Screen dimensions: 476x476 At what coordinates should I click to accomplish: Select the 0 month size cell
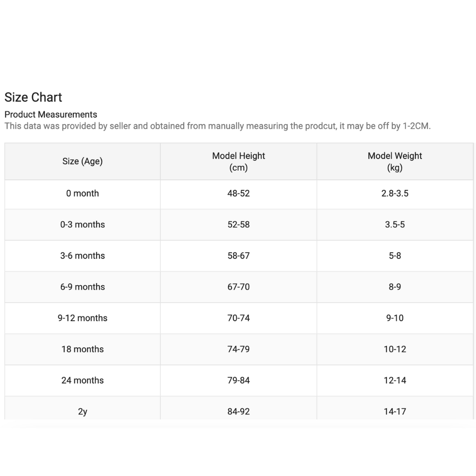tap(82, 193)
